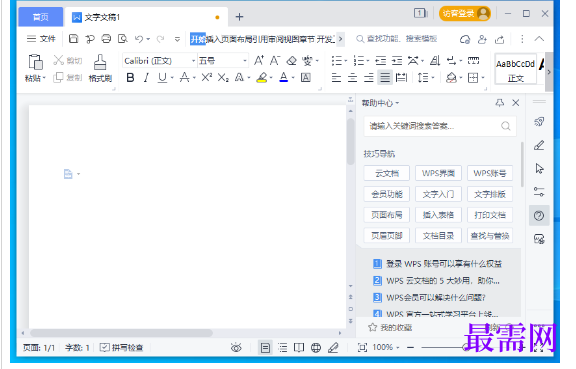This screenshot has width=576, height=369.
Task: Expand the shading dropdown arrow
Action: (x=461, y=78)
